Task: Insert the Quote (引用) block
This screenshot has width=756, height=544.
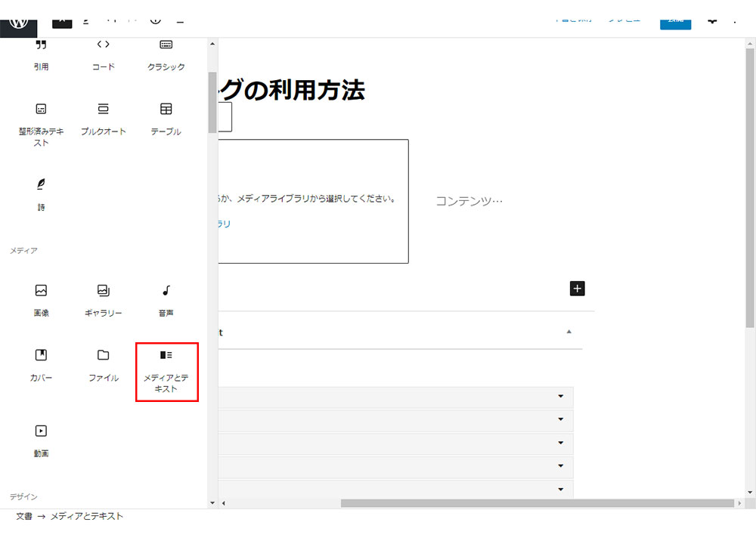Action: click(x=41, y=53)
